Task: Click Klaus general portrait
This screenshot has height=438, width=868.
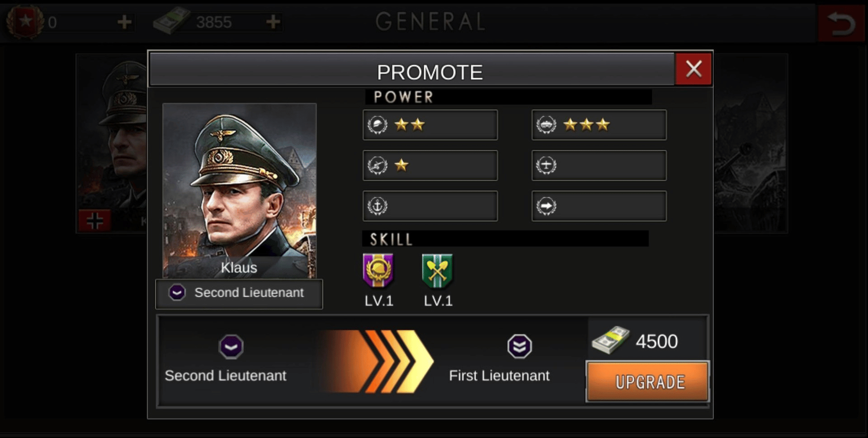Action: click(239, 190)
